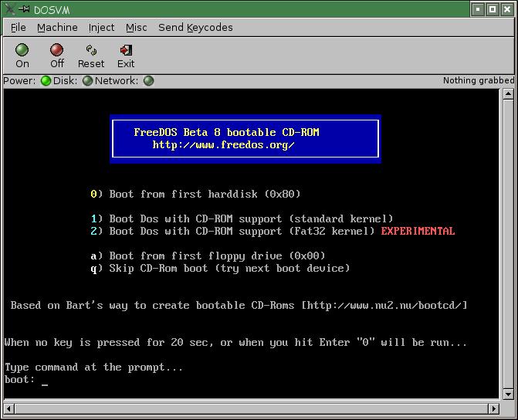
Task: Click the Disk activity indicator light
Action: point(87,80)
